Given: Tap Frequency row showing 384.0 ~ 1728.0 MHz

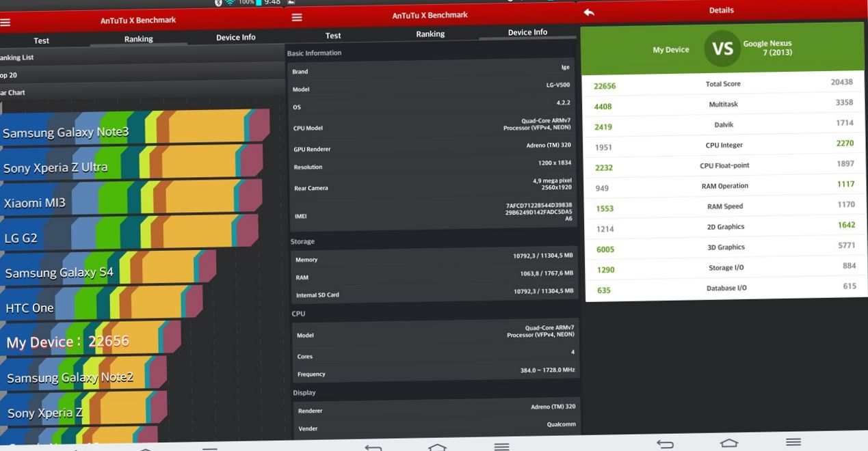Looking at the screenshot, I should 435,372.
